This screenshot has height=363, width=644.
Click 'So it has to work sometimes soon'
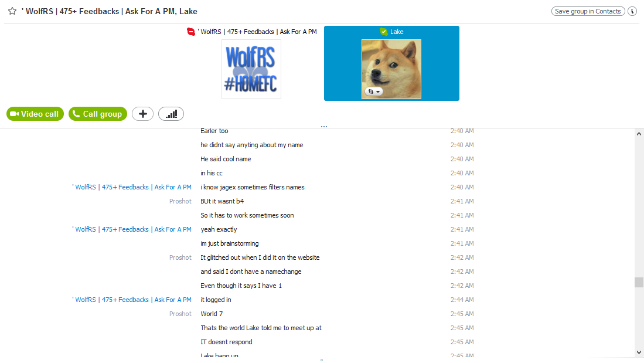tap(247, 215)
